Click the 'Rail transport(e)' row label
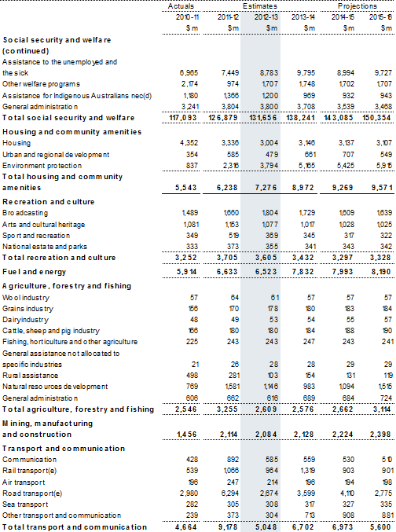The image size is (396, 532). [29, 471]
